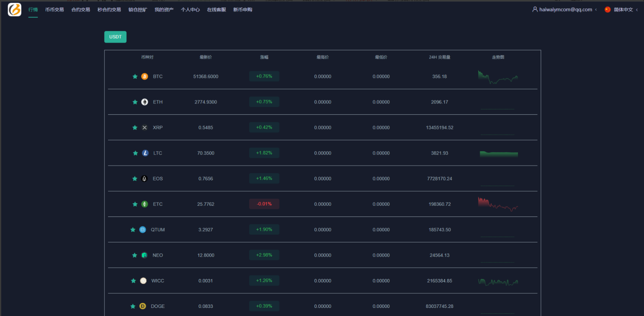The image size is (644, 316).
Task: Click the -0.01% change badge for ETC
Action: [264, 204]
